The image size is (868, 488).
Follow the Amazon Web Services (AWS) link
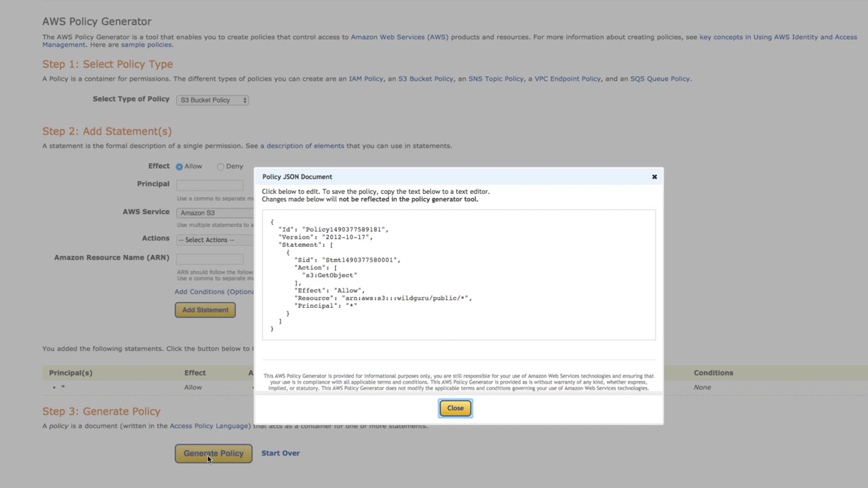pyautogui.click(x=399, y=37)
